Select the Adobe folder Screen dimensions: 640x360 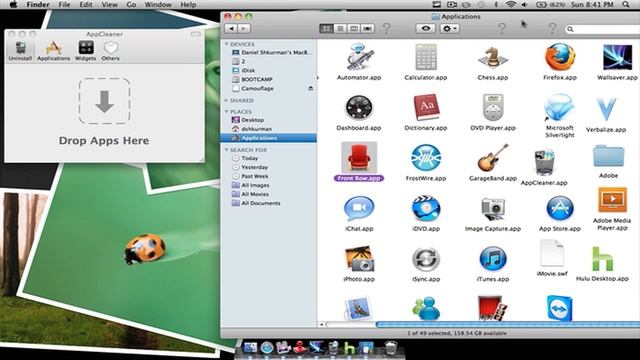coord(608,156)
